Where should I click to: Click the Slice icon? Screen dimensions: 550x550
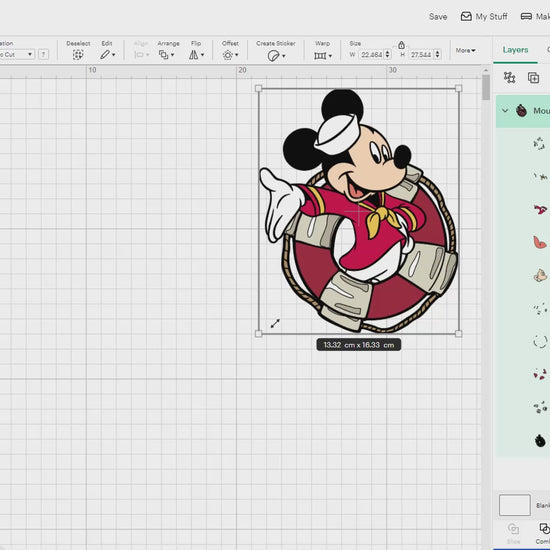click(x=513, y=529)
